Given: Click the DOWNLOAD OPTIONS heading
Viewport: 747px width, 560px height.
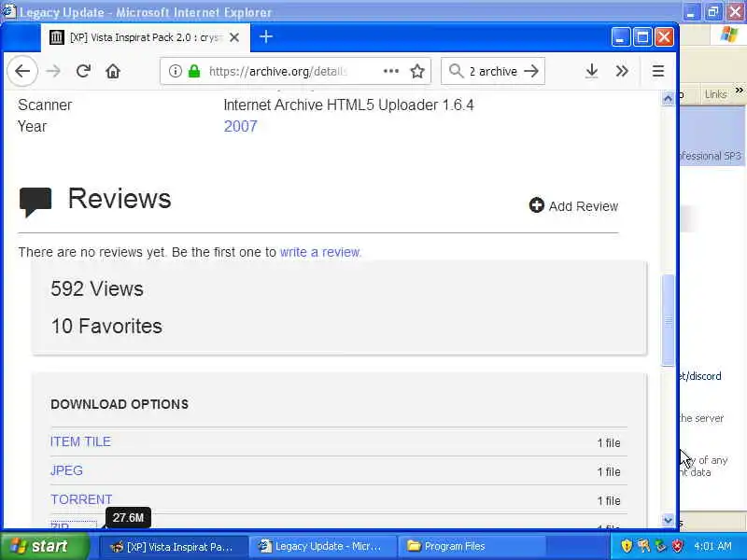Looking at the screenshot, I should tap(120, 404).
